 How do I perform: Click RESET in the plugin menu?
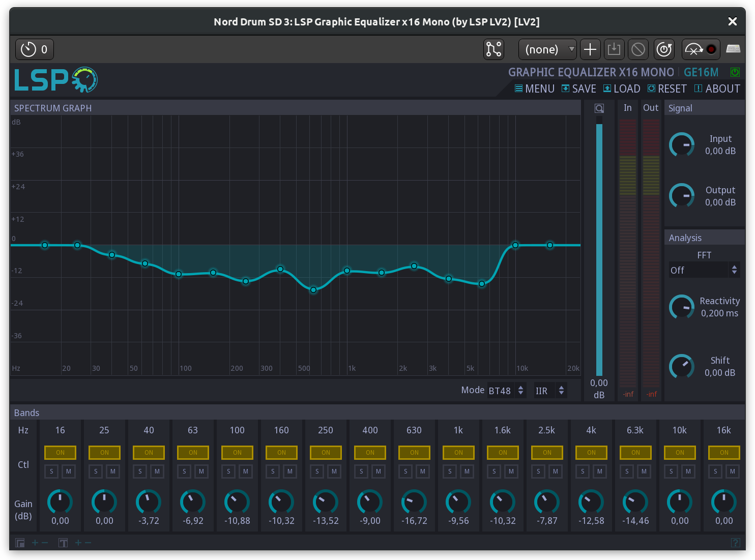667,89
